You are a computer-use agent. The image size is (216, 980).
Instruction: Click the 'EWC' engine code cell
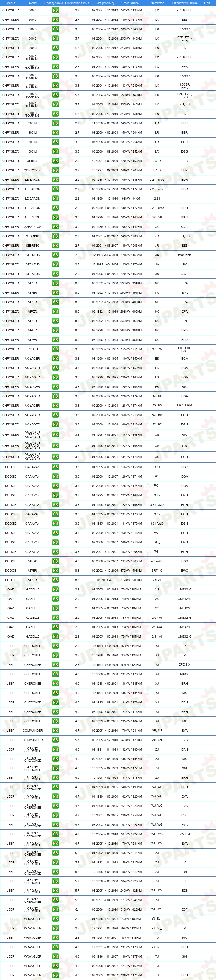click(x=185, y=571)
